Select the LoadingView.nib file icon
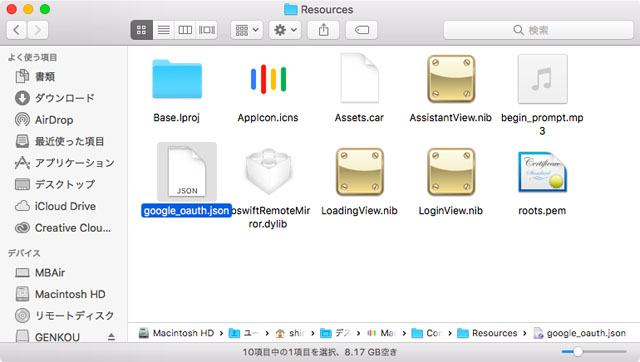 360,171
